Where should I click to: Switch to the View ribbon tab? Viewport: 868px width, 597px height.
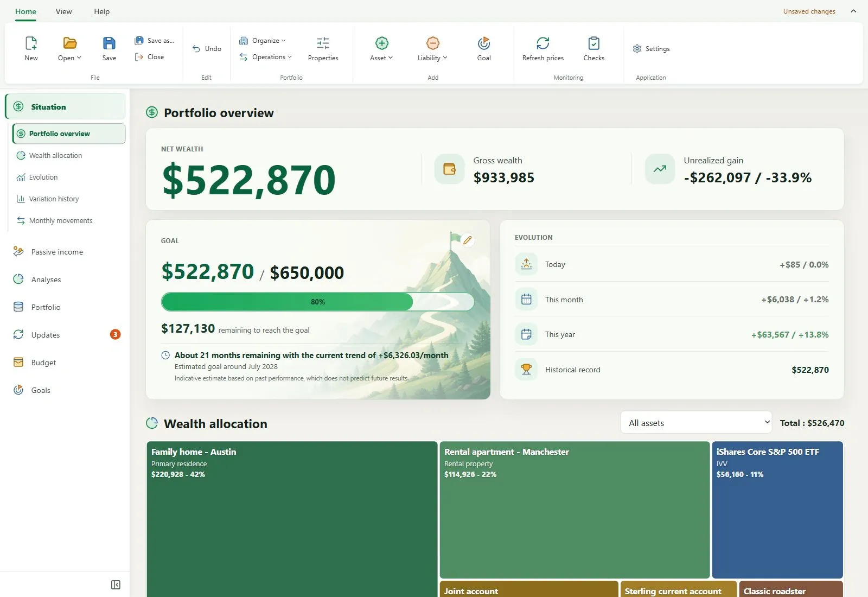(x=63, y=11)
